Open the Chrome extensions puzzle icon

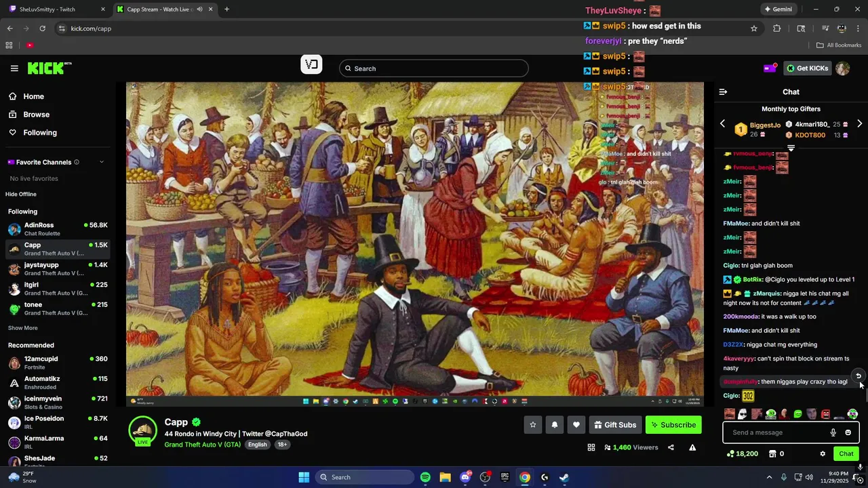pos(777,28)
